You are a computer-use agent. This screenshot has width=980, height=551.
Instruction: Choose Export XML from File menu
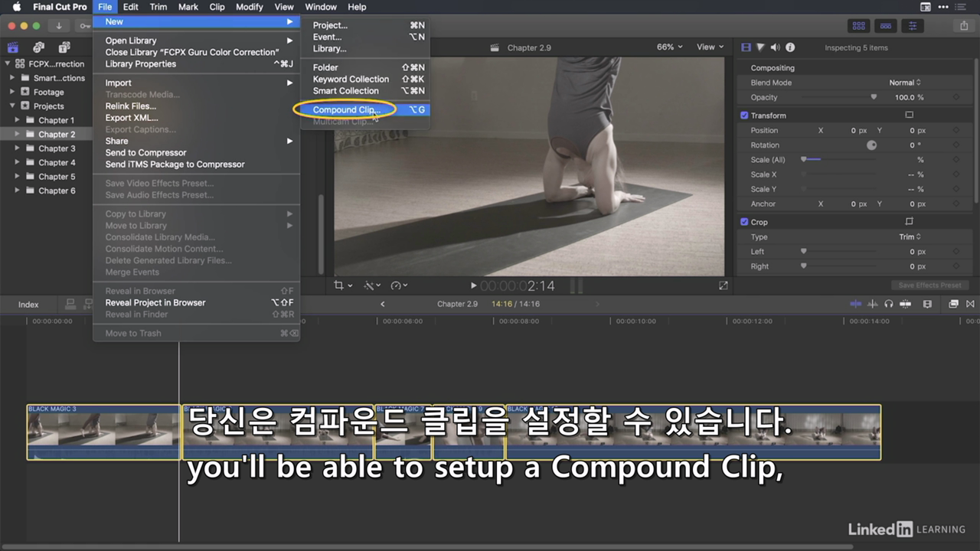tap(196, 118)
